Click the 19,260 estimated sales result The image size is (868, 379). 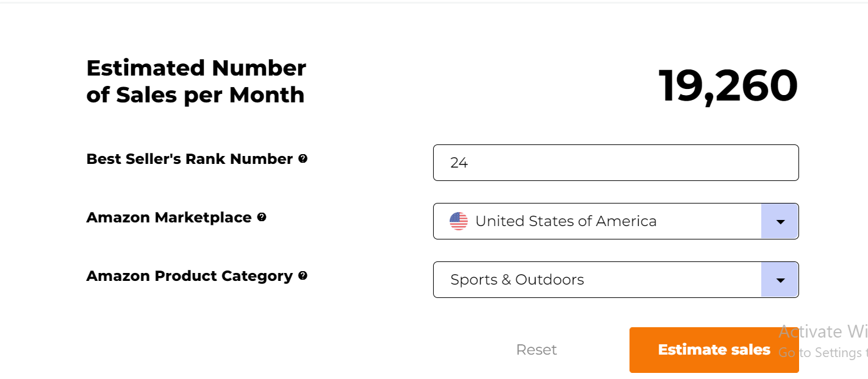click(728, 86)
